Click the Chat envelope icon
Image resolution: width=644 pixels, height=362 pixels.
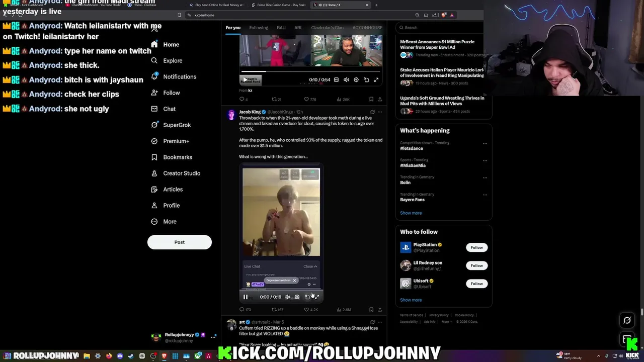[x=154, y=109]
